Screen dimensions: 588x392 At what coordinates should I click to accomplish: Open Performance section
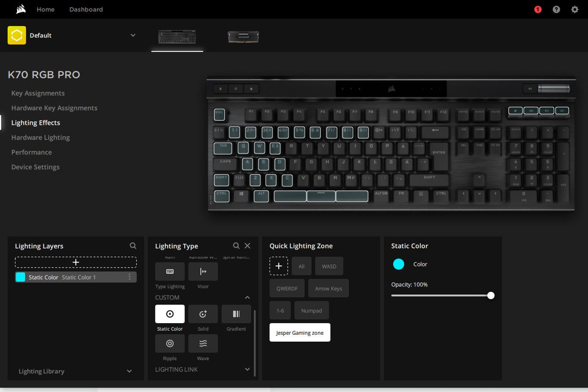coord(31,152)
